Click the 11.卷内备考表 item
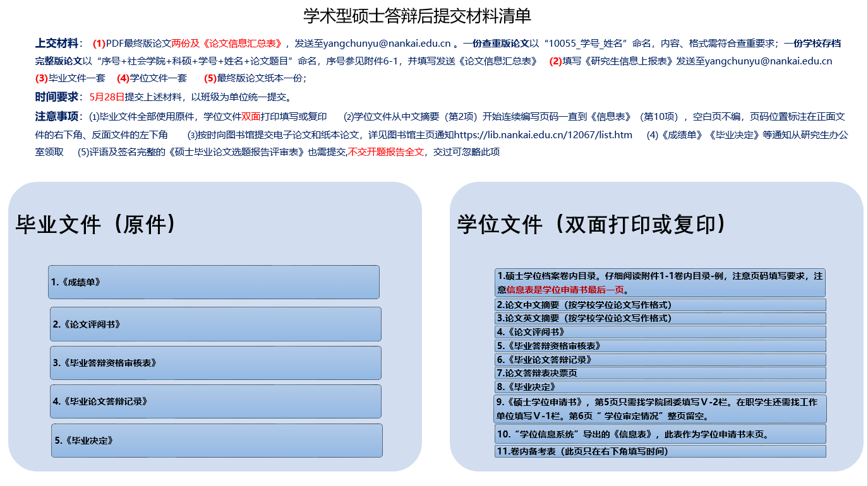This screenshot has width=868, height=486. 660,451
